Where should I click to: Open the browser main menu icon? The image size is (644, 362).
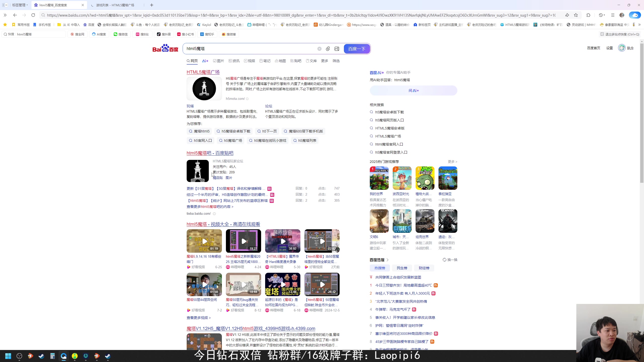613,15
